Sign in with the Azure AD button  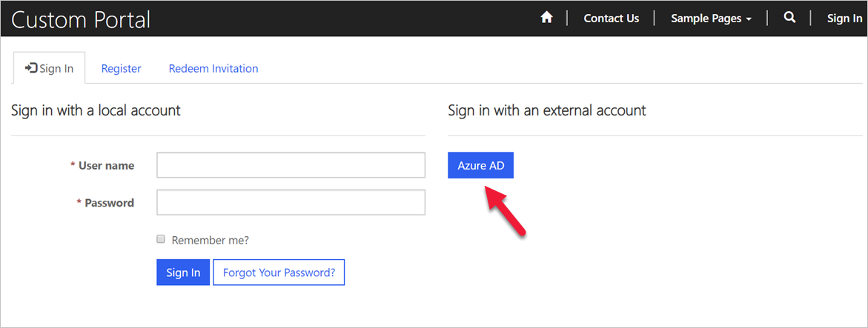(x=480, y=166)
